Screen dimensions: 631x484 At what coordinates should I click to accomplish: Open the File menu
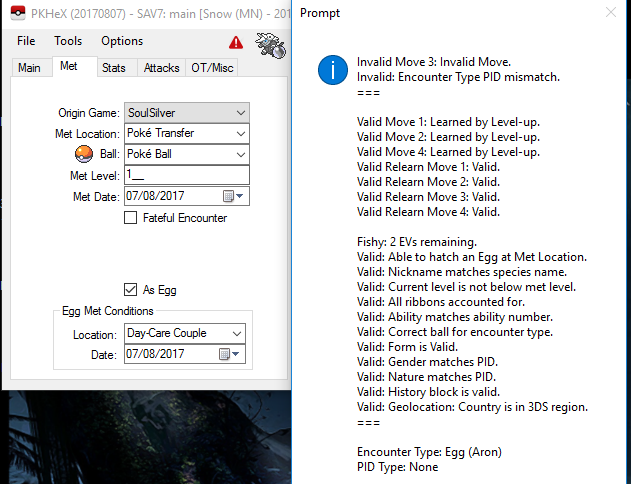coord(26,41)
